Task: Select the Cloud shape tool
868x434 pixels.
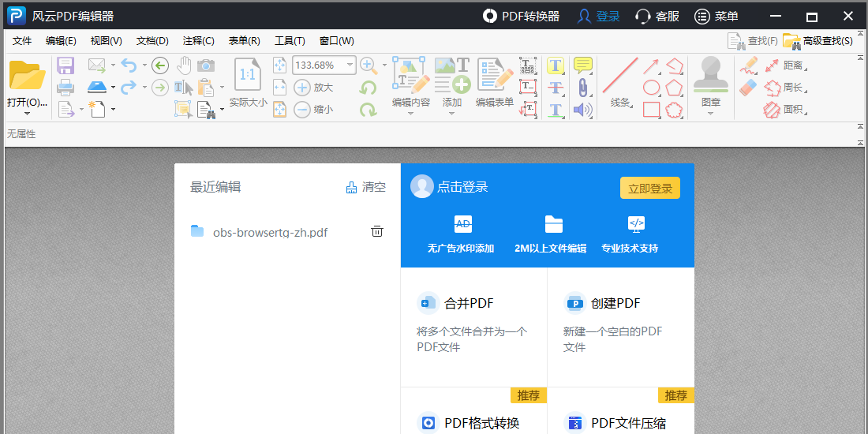Action: (674, 110)
